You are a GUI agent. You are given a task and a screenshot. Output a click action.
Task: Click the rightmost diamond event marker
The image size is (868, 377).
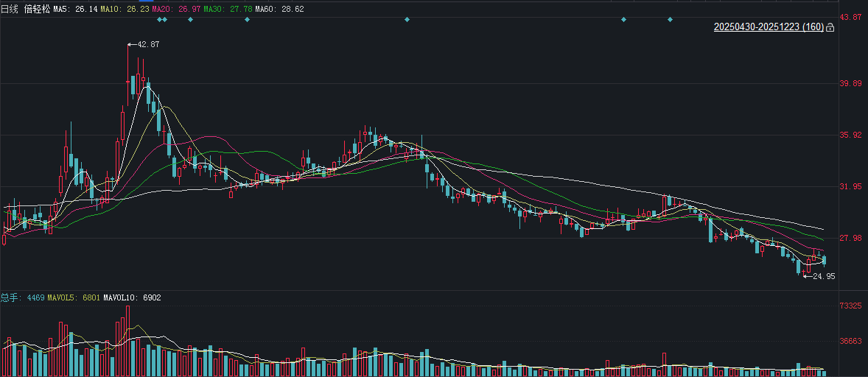(670, 19)
